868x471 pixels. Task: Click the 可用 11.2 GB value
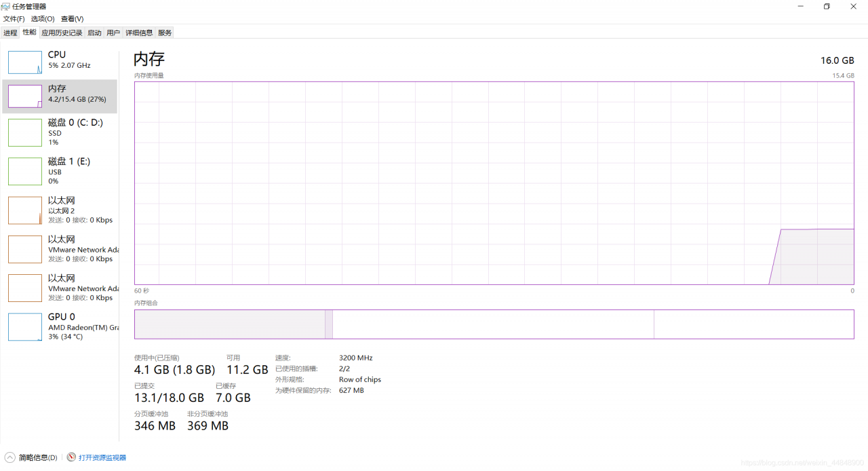click(248, 370)
